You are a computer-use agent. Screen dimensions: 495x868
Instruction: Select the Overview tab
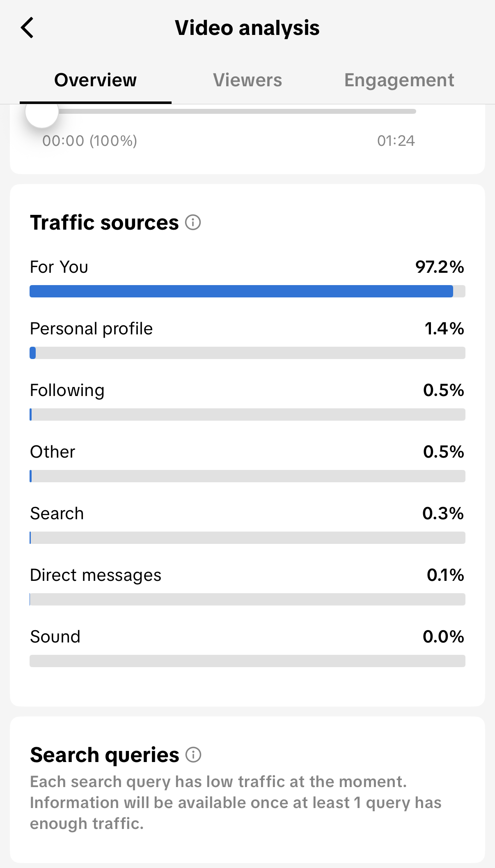click(95, 80)
